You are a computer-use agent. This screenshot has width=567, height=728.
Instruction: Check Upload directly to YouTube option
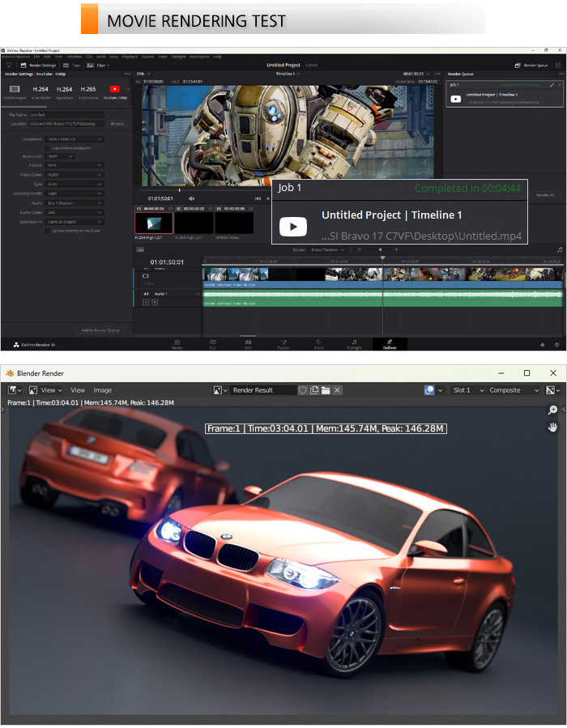49,230
